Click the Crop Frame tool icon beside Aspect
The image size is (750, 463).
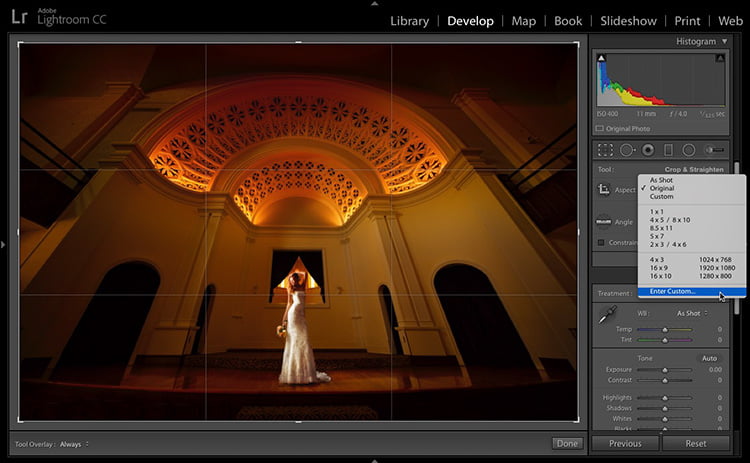click(604, 189)
